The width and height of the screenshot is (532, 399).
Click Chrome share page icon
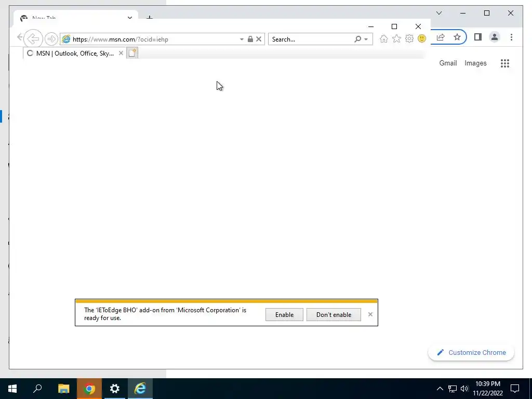click(x=441, y=37)
